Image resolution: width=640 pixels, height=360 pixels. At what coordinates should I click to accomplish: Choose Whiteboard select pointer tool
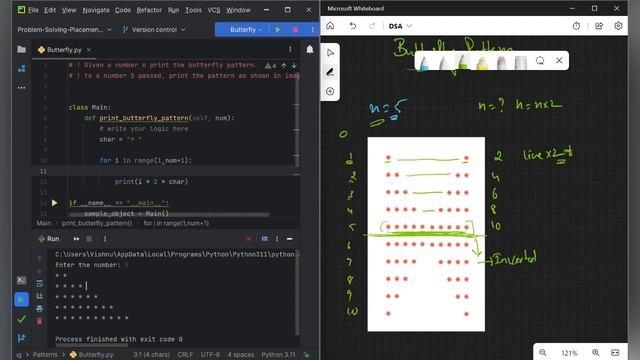click(x=330, y=53)
